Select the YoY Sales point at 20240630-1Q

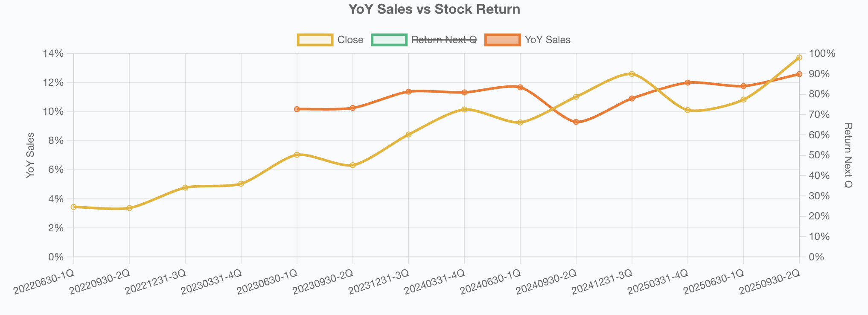520,87
